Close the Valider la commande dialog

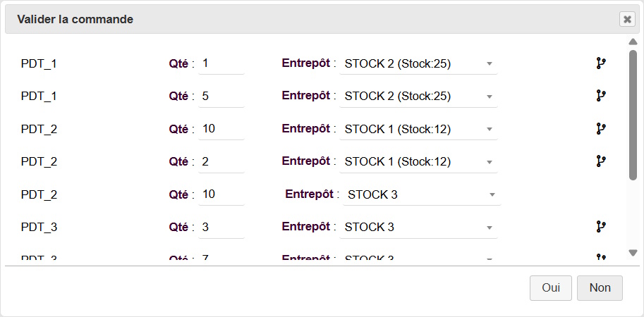pos(627,19)
